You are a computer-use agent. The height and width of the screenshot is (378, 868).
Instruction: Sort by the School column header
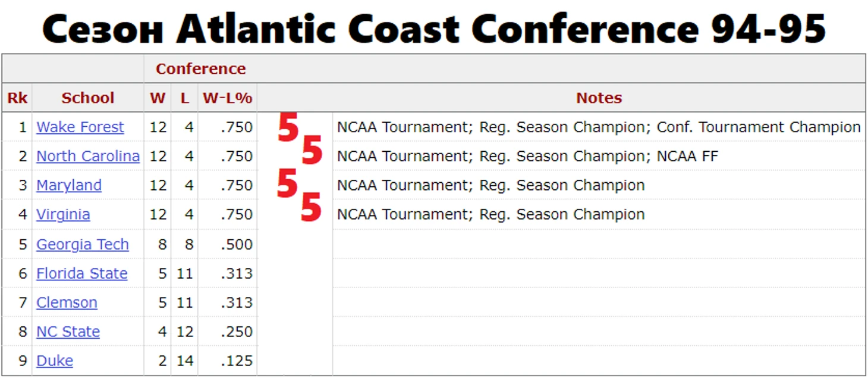tap(88, 98)
